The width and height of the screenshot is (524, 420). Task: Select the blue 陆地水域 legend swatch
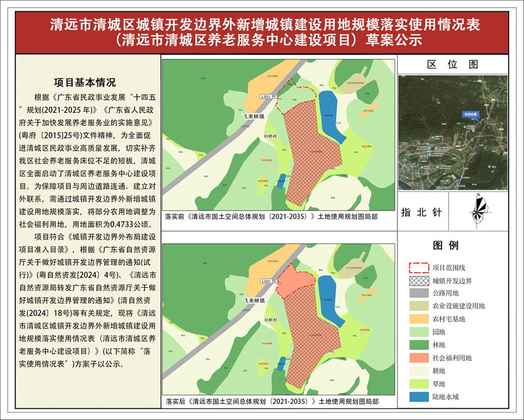click(419, 397)
